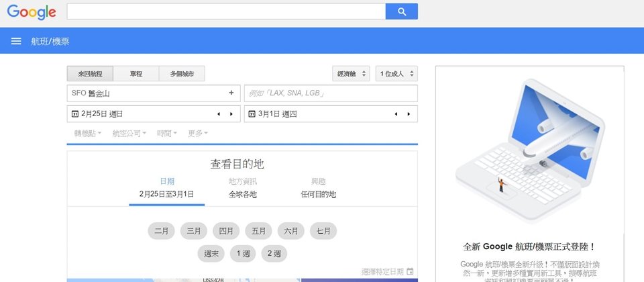Choose 六月 month chip
This screenshot has height=282, width=644.
click(x=290, y=231)
